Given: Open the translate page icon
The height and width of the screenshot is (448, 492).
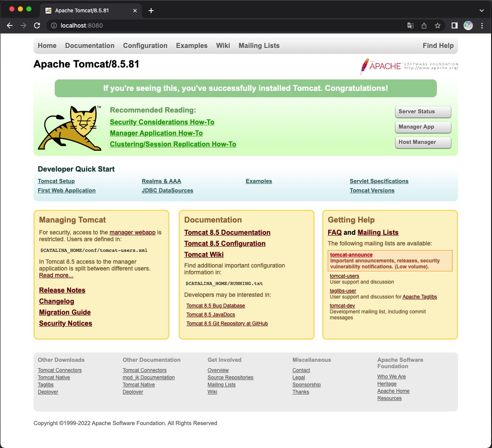Looking at the screenshot, I should pos(410,25).
